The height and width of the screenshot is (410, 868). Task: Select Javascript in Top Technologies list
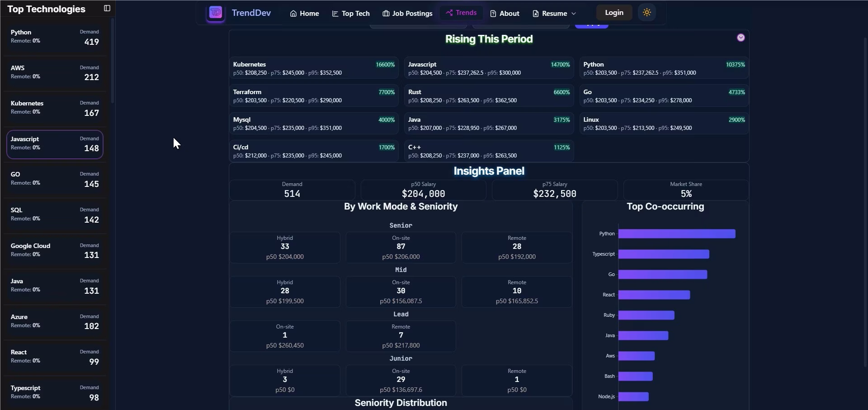pyautogui.click(x=55, y=144)
